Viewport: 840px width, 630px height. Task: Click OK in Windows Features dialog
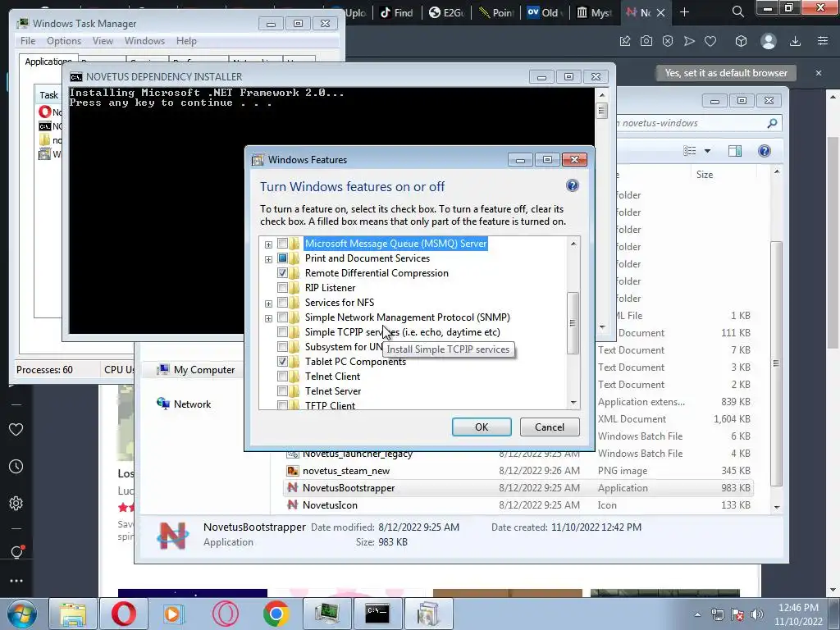click(x=482, y=427)
